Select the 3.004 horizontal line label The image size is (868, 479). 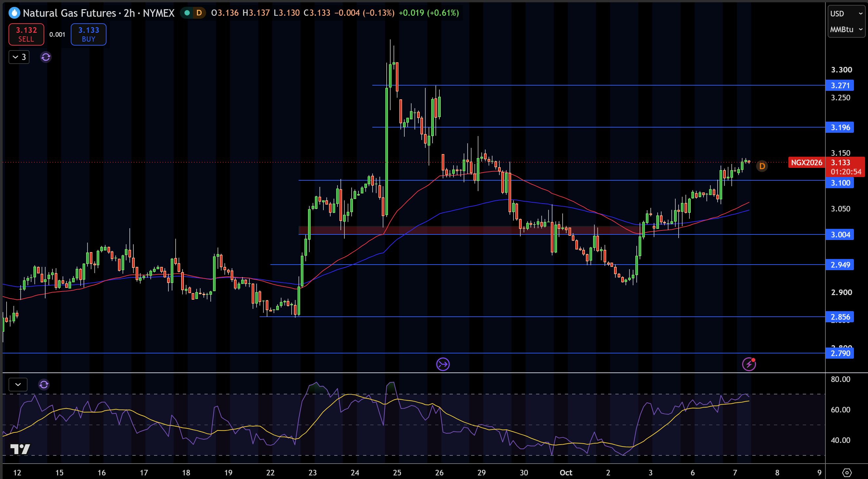point(840,235)
